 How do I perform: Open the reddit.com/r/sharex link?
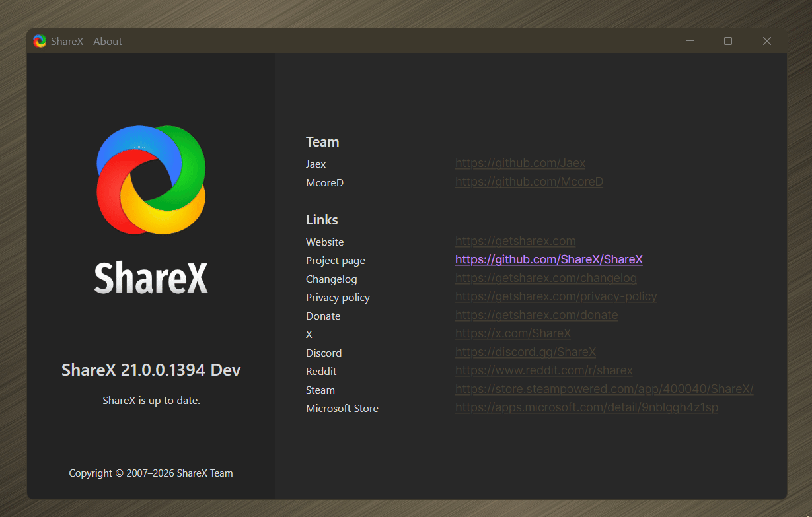(x=544, y=370)
